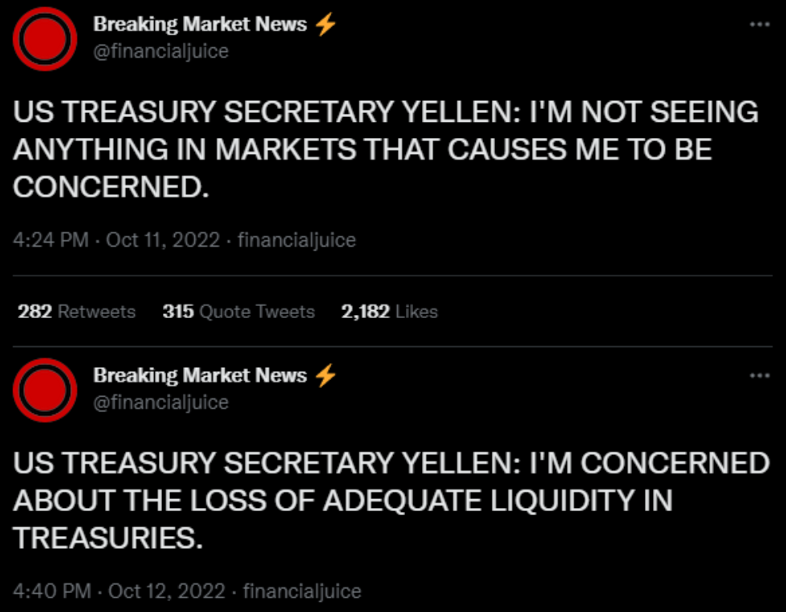Viewport: 786px width, 612px height.
Task: Open the more options menu on the Oct 11 tweet
Action: pyautogui.click(x=759, y=24)
